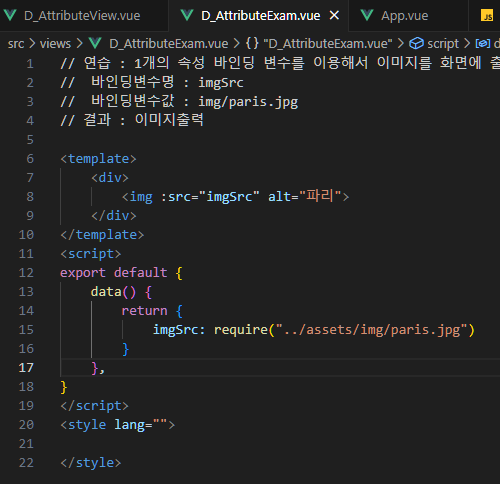Click the require call on line 15
The width and height of the screenshot is (500, 484).
click(241, 330)
